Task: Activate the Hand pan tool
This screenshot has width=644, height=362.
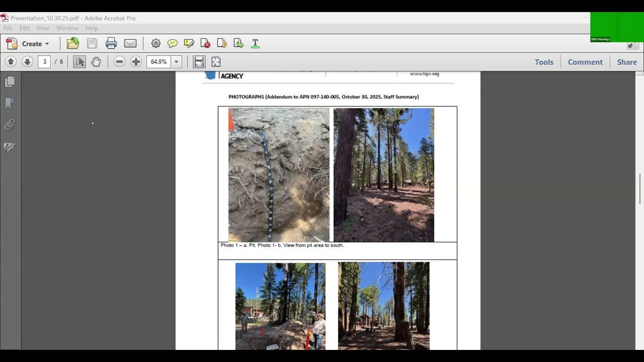Action: 96,62
